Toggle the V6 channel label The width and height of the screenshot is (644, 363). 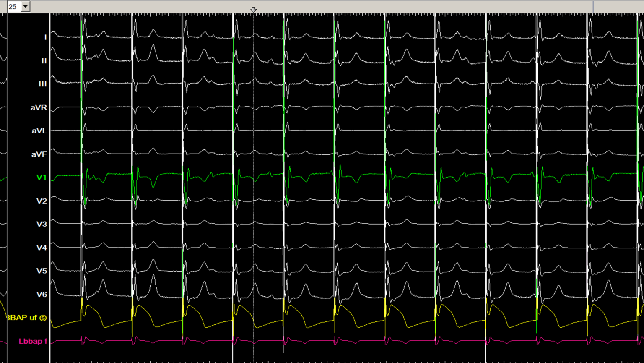(x=43, y=294)
